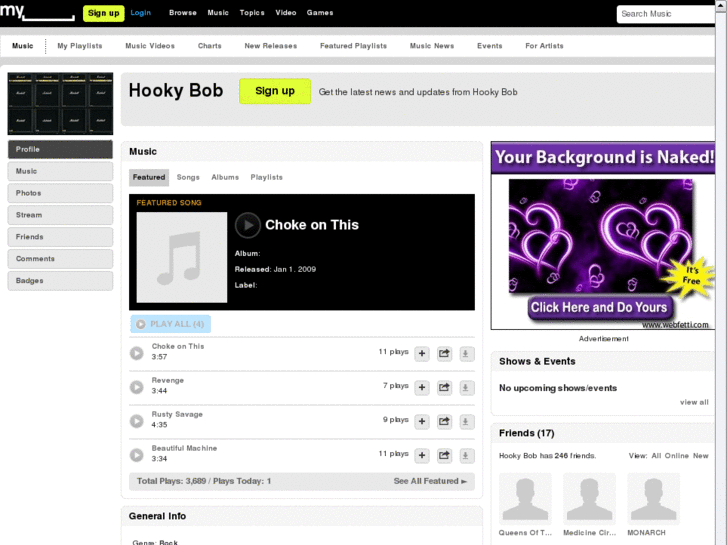The image size is (727, 545).
Task: Click Sign up beside Hooky Bob name
Action: tap(275, 91)
